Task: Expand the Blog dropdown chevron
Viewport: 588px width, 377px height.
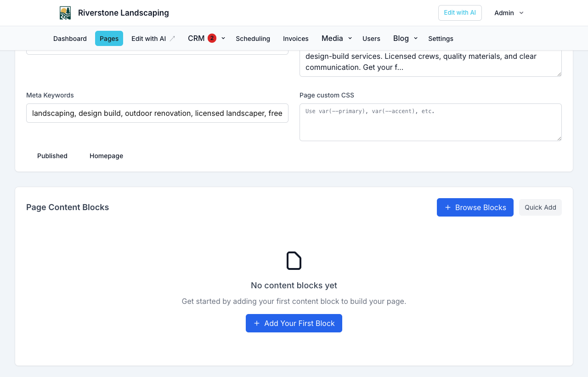Action: click(416, 38)
